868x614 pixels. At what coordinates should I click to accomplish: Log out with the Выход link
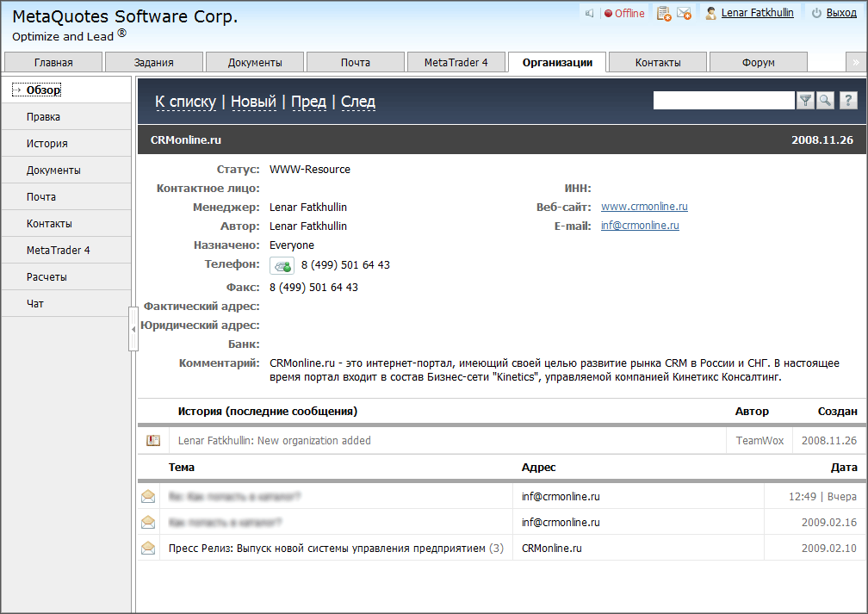click(841, 13)
